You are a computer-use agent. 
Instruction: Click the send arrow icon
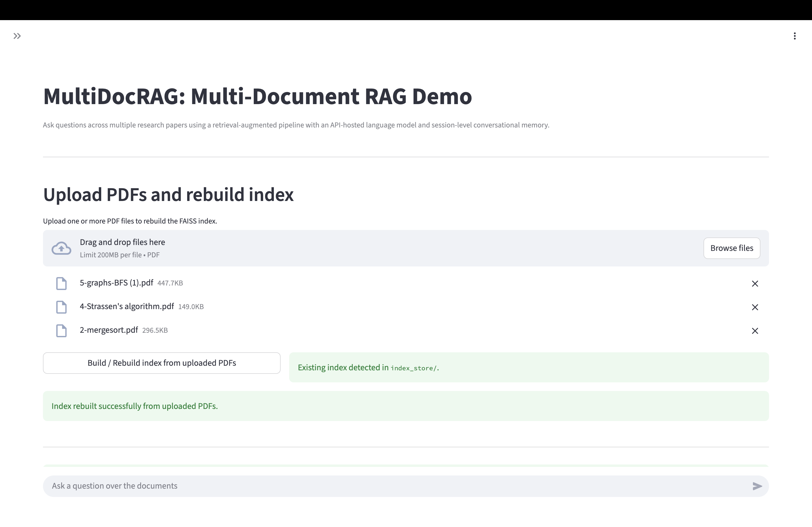coord(757,486)
